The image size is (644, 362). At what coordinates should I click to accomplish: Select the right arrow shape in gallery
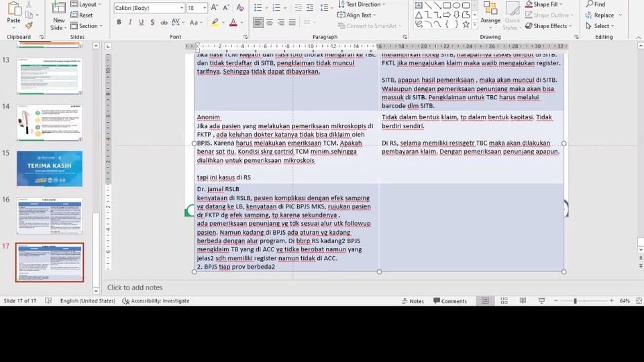(447, 15)
